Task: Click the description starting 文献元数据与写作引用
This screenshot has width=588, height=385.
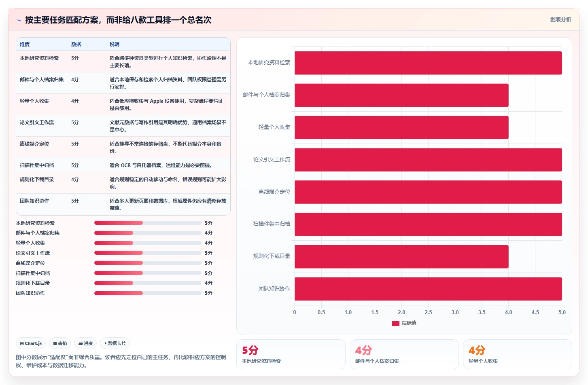Action: coord(168,126)
